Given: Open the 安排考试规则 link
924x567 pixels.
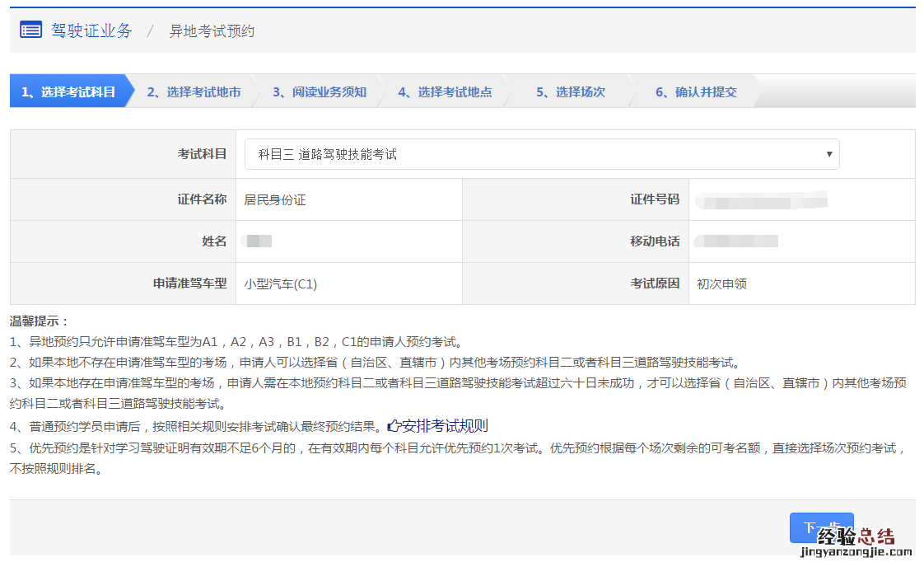Looking at the screenshot, I should [x=444, y=426].
